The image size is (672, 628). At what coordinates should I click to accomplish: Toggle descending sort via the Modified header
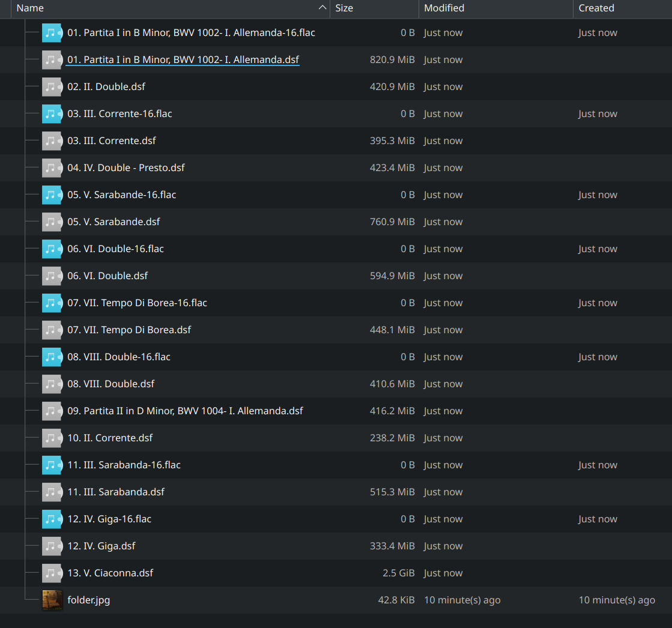(444, 8)
